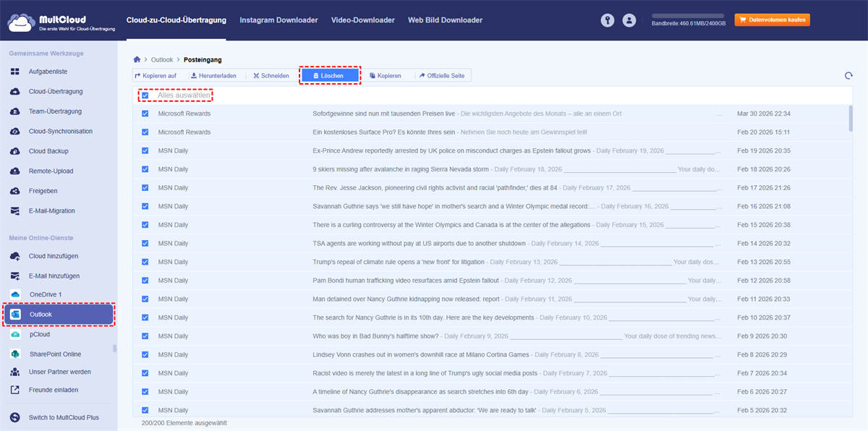
Task: Click the E-Mail hinzufügen icon
Action: 14,276
